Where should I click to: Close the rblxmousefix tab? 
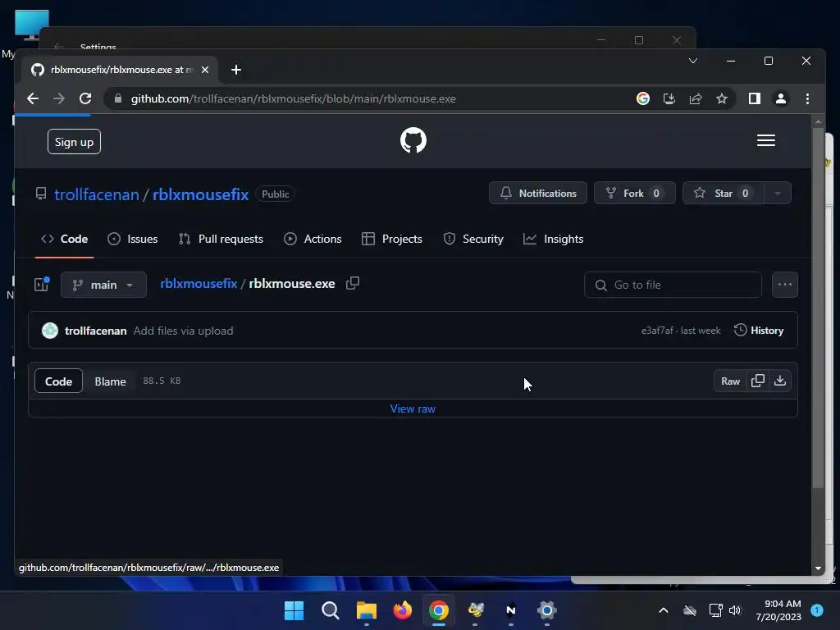click(204, 70)
